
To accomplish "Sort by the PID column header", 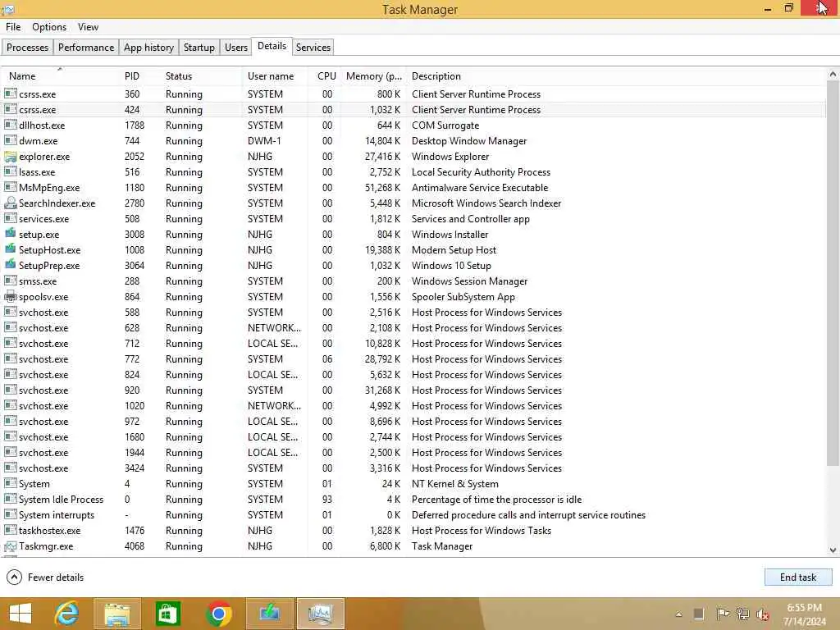I will (139, 76).
